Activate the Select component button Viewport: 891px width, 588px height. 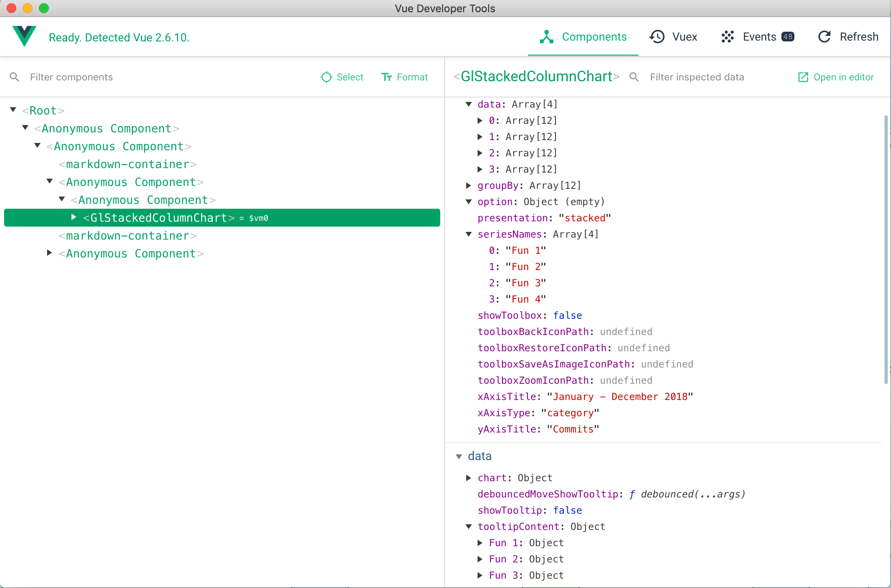(342, 77)
